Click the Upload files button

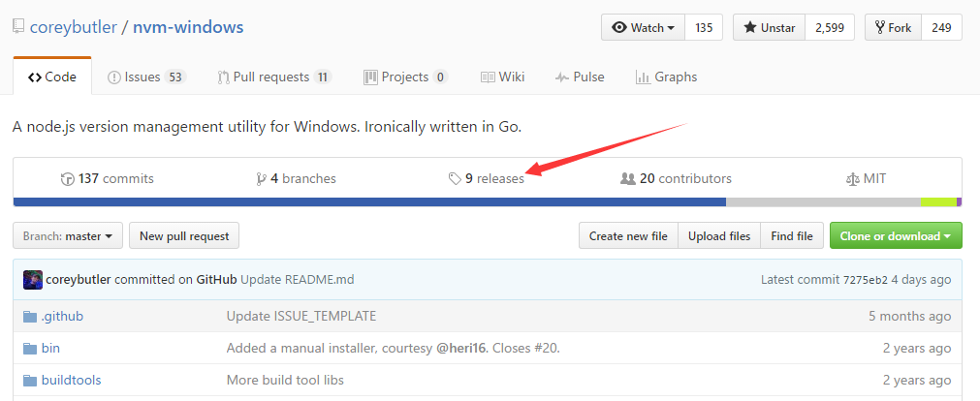point(719,236)
